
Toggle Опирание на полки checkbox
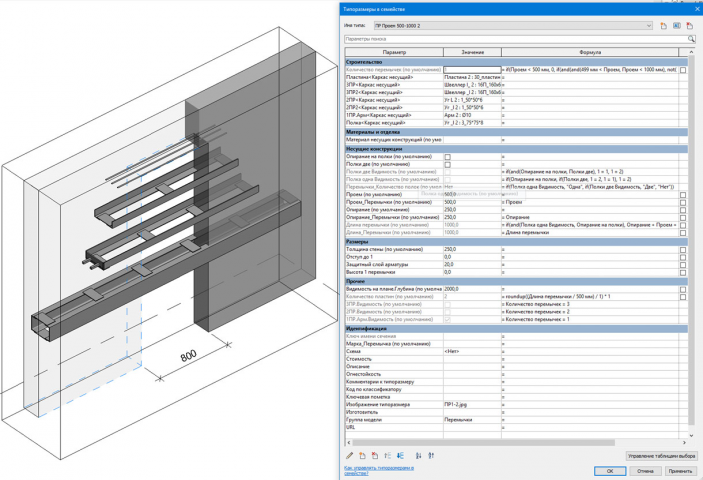tap(447, 157)
